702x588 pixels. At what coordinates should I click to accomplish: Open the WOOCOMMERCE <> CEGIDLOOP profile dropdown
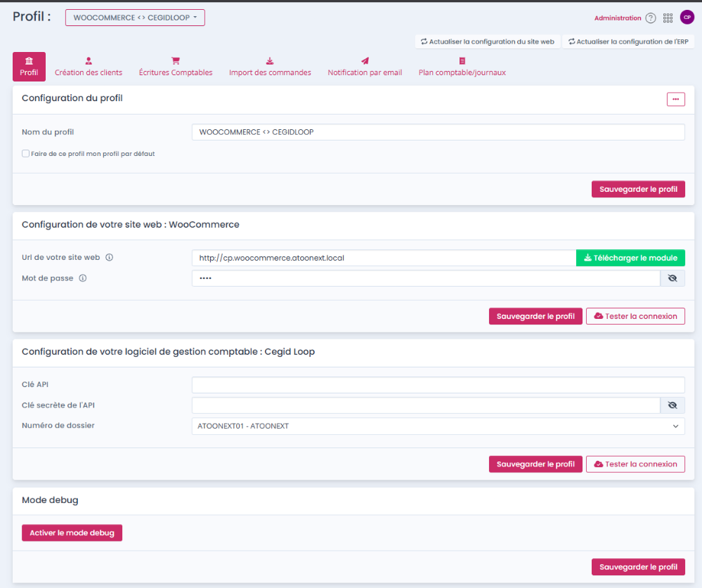(x=135, y=18)
